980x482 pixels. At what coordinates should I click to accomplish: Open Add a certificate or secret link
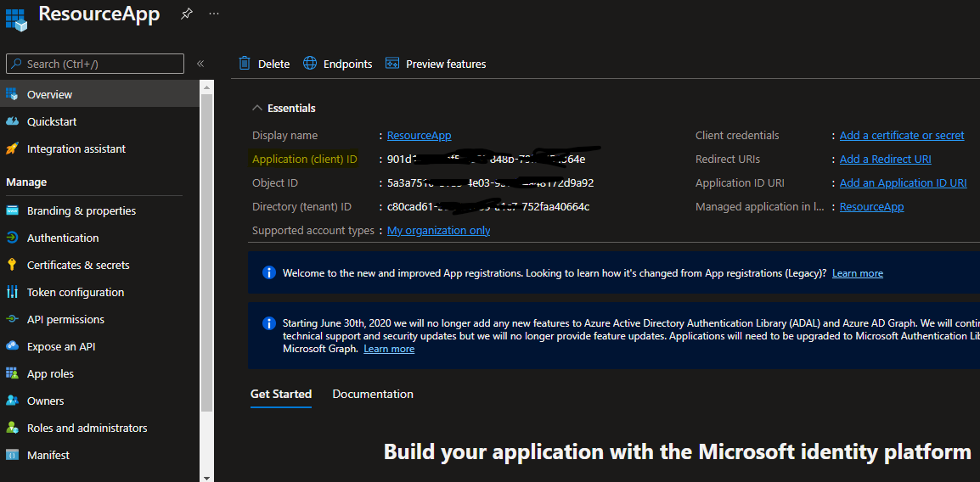(x=902, y=135)
